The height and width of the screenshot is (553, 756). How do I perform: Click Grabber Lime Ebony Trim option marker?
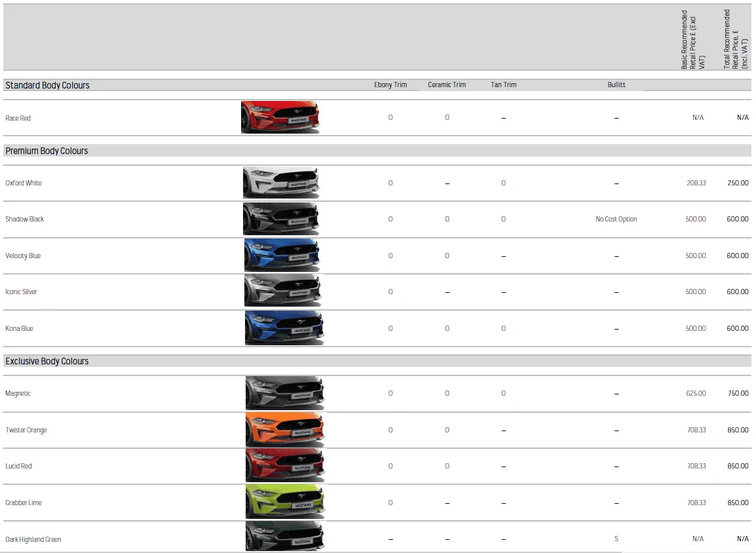coord(390,503)
